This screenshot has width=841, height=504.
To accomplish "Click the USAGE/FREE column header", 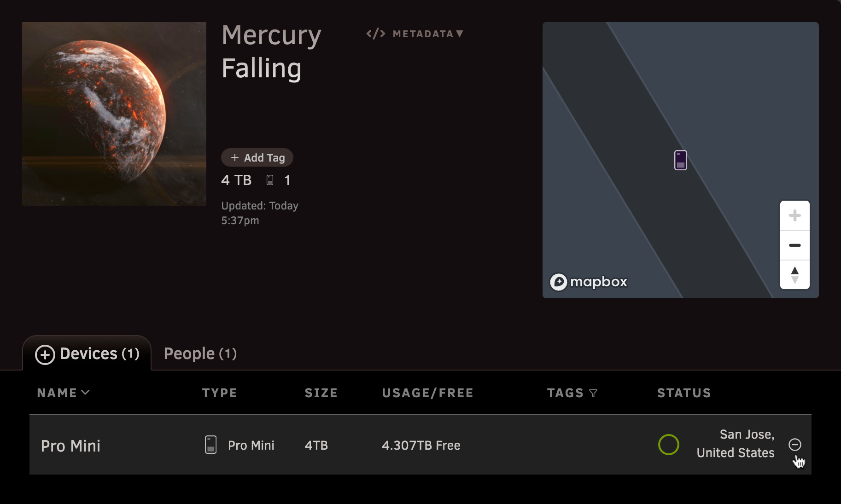I will click(x=427, y=393).
